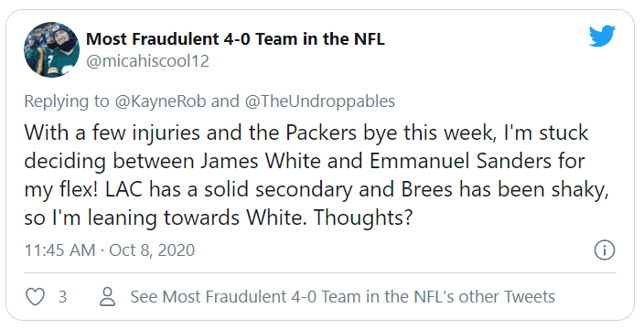
Task: Visit the @micahiscool12 handle
Action: click(147, 61)
